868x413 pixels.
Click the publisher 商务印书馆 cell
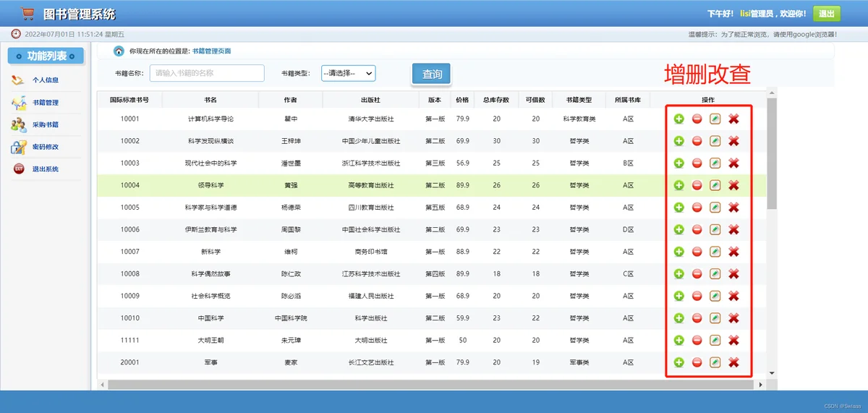point(371,252)
